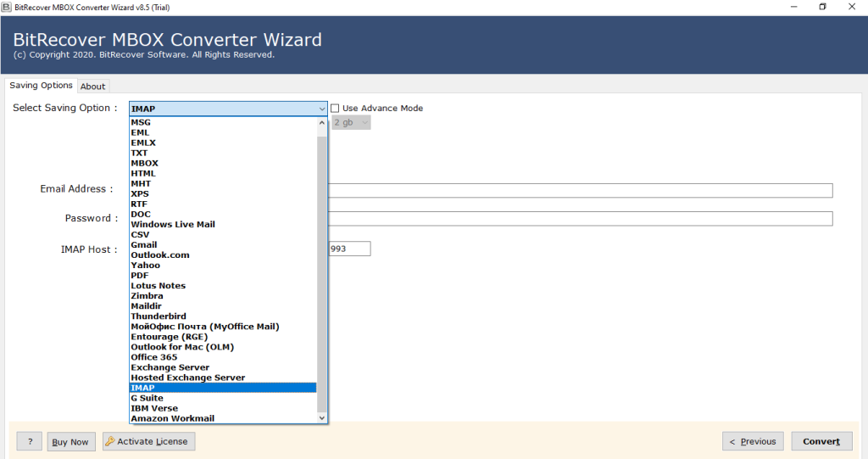This screenshot has height=459, width=868.
Task: Click the dropdown list scrollbar thumb
Action: tap(321, 272)
